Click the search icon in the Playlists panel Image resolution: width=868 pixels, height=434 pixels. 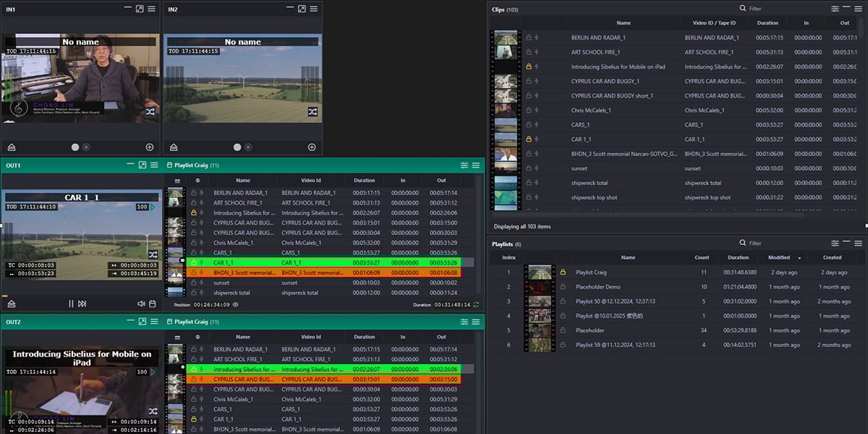[742, 243]
